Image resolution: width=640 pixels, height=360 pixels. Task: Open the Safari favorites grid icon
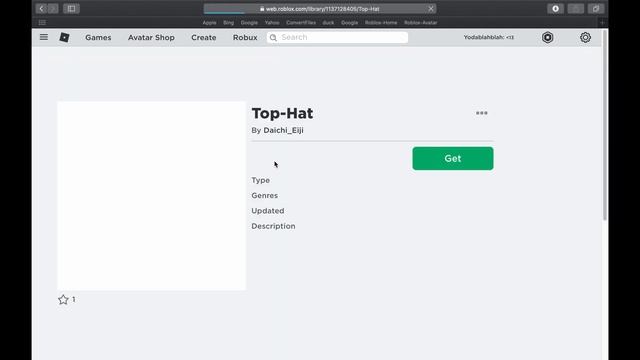(x=42, y=22)
